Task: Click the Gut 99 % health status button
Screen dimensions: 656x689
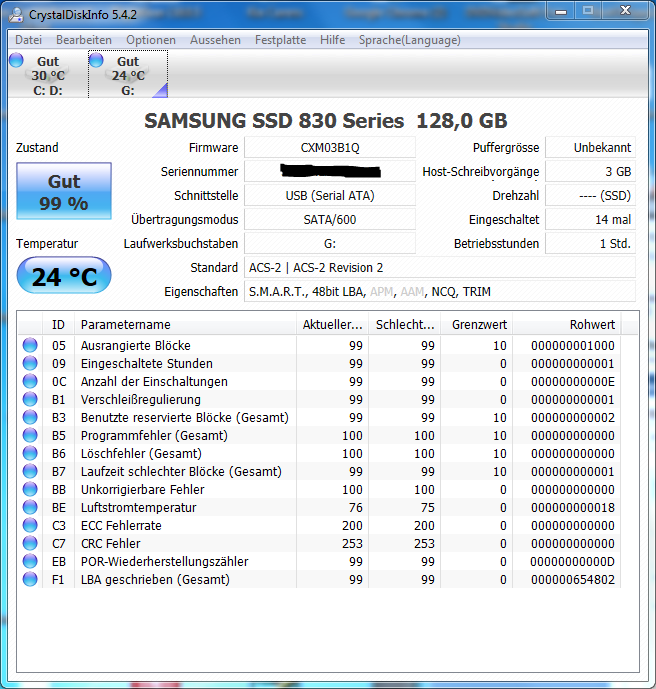Action: click(x=64, y=191)
